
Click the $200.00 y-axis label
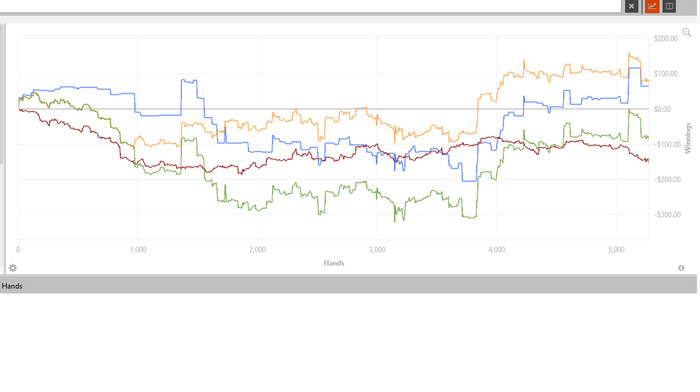[666, 38]
